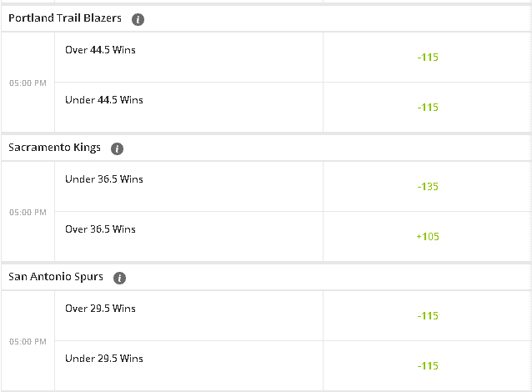Click the 05:00 PM time in Spurs row
The width and height of the screenshot is (532, 392).
point(28,342)
